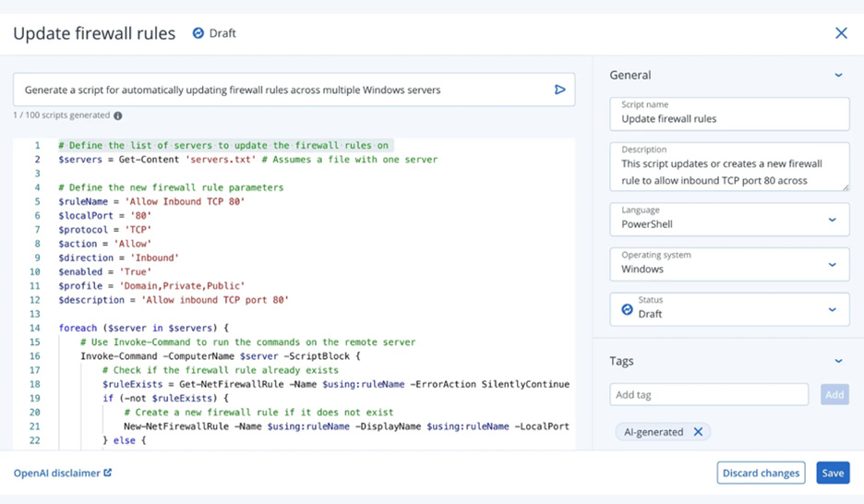Click code line "$localPort = '80'"
The width and height of the screenshot is (864, 504).
[x=104, y=215]
